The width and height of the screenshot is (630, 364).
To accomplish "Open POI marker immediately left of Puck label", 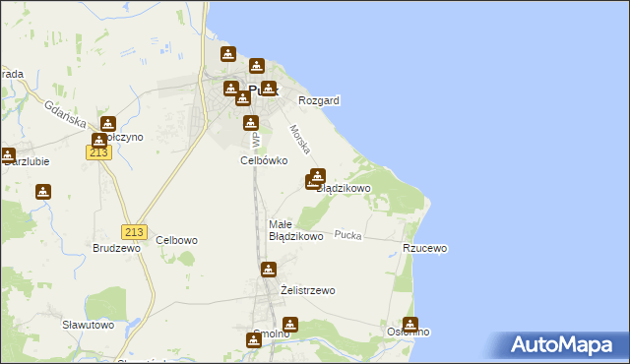I will click(231, 89).
